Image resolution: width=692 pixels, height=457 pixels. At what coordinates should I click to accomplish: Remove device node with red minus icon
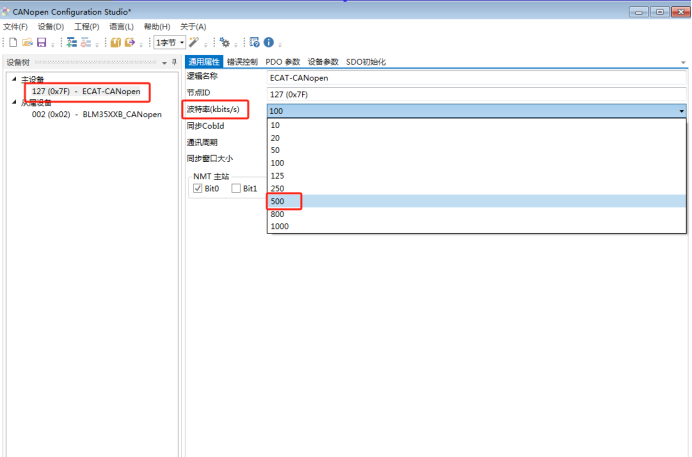86,42
